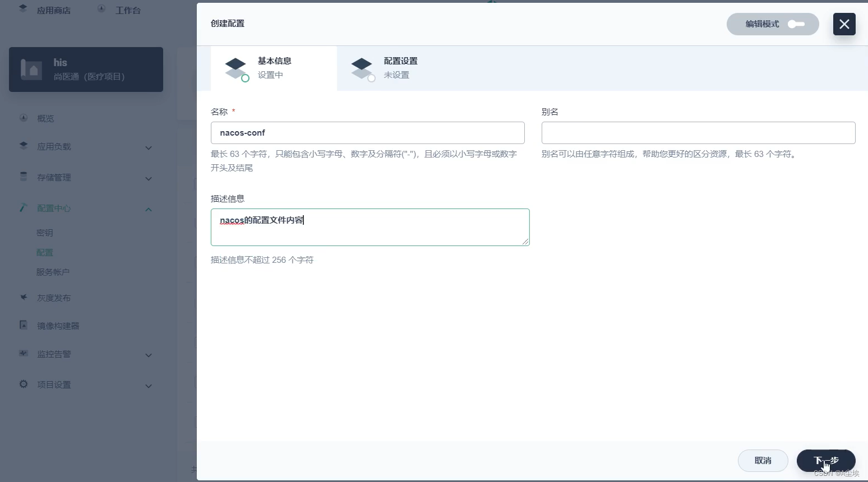Viewport: 868px width, 482px height.
Task: Open 密钥 under 配置中心
Action: tap(45, 233)
